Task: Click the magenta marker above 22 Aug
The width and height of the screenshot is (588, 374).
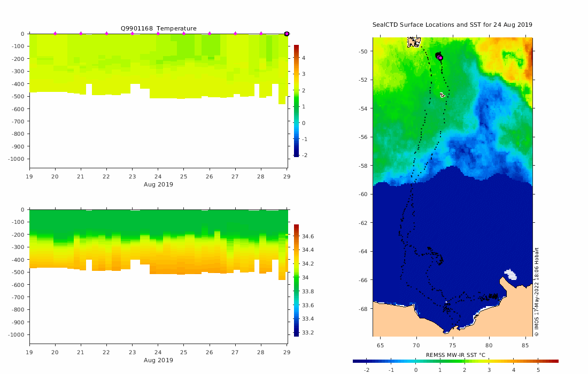Action: pyautogui.click(x=106, y=34)
